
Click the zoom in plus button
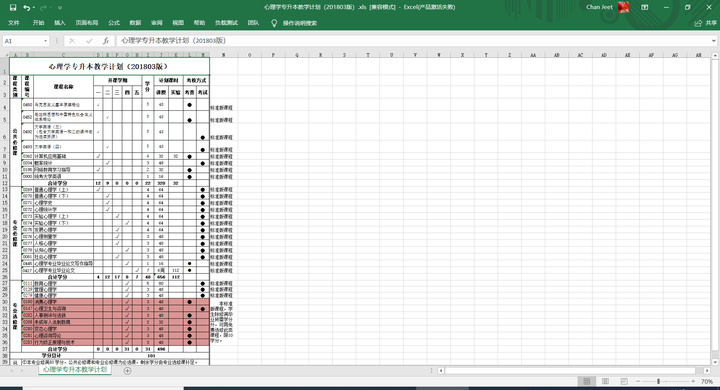(x=693, y=381)
